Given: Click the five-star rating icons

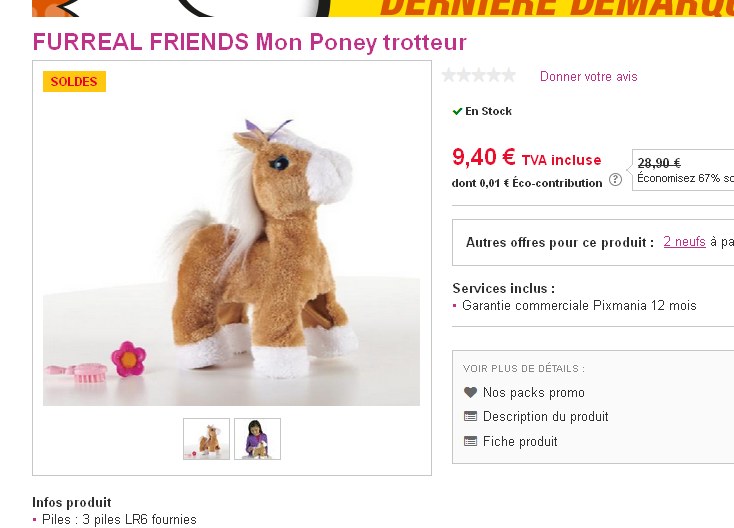Looking at the screenshot, I should click(x=478, y=75).
